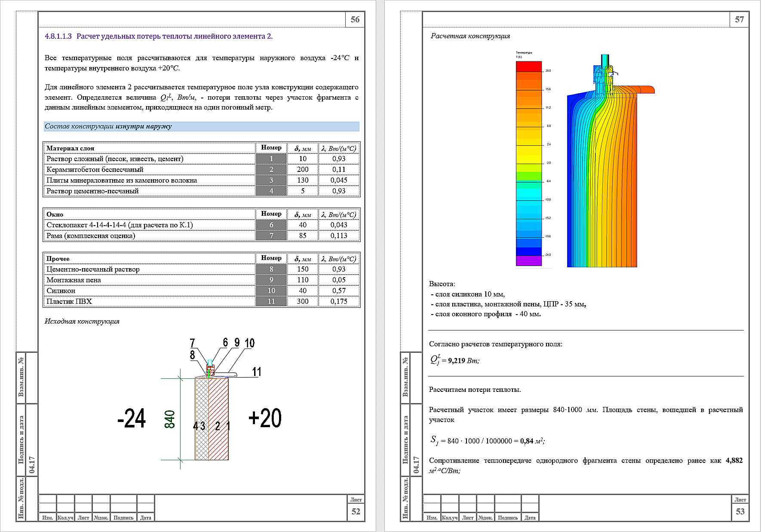Click the purple swatch at bottom of temperature legend
This screenshot has height=532, width=761.
pos(528,261)
